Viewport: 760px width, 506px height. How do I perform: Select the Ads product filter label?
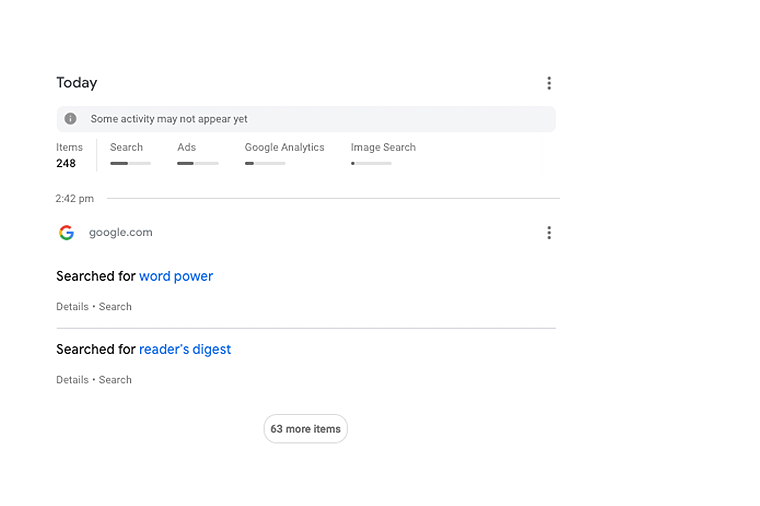pyautogui.click(x=187, y=147)
